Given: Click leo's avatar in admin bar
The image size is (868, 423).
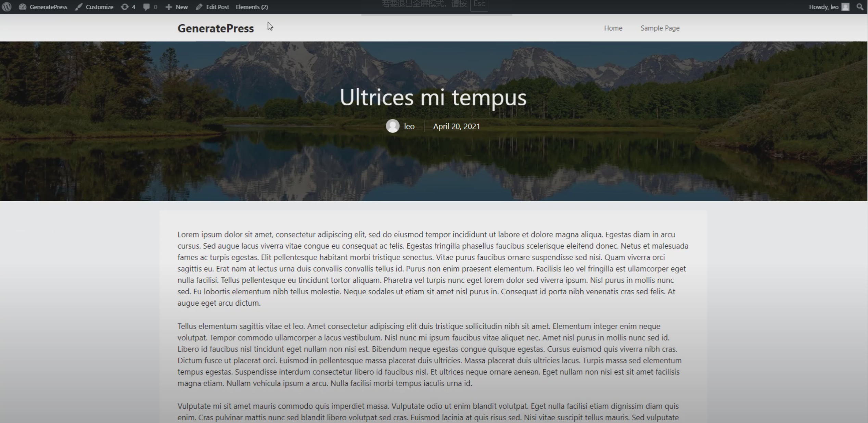Looking at the screenshot, I should (845, 7).
